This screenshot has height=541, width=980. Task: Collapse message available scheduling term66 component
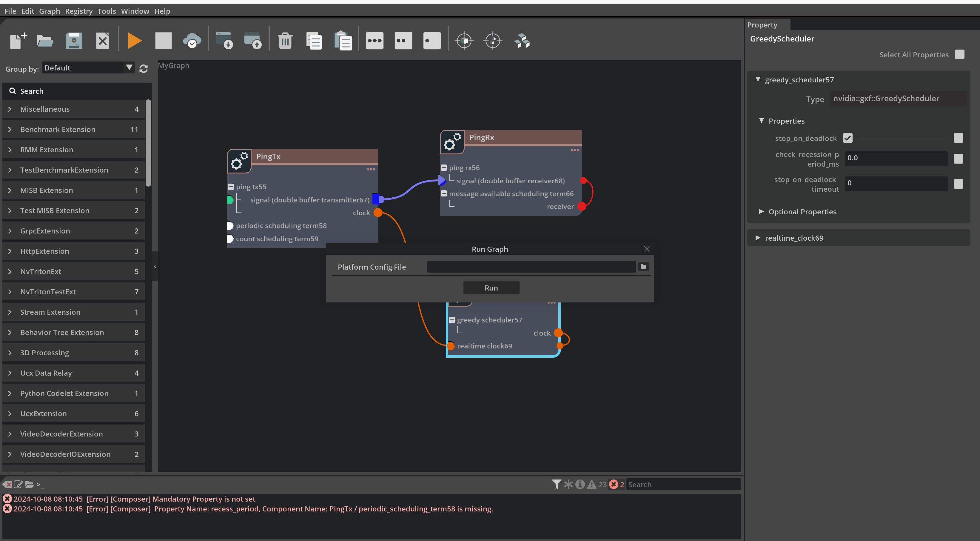point(443,193)
